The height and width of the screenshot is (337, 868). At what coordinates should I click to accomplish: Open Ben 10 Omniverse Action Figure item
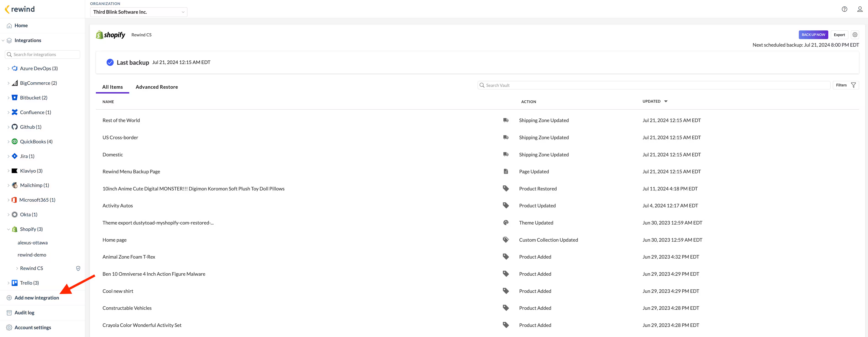coord(154,274)
